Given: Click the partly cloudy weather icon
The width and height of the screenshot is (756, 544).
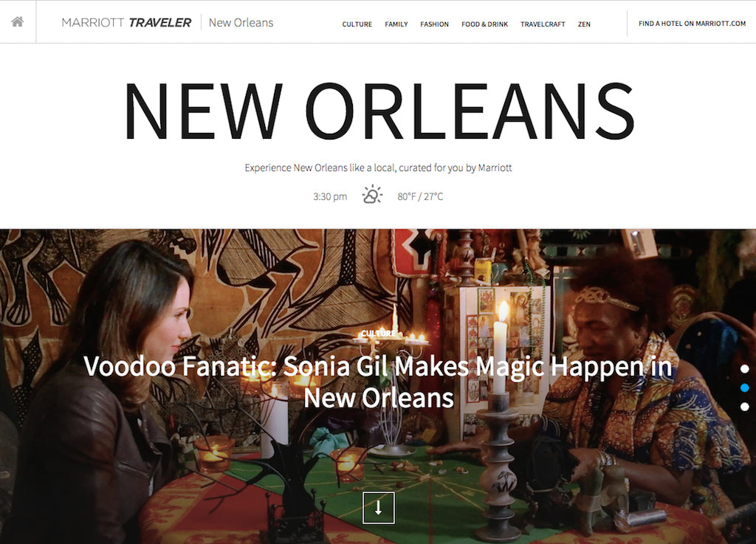Looking at the screenshot, I should click(372, 195).
